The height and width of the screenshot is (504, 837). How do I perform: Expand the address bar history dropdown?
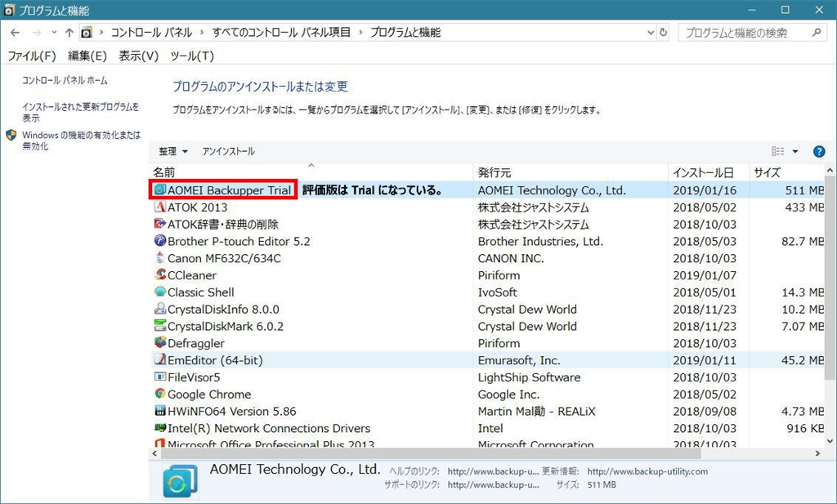pyautogui.click(x=650, y=33)
